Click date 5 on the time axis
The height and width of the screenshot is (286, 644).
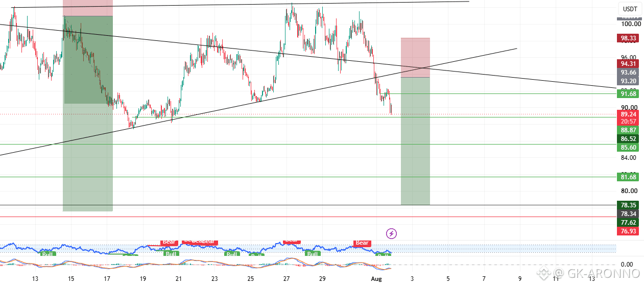[448, 279]
